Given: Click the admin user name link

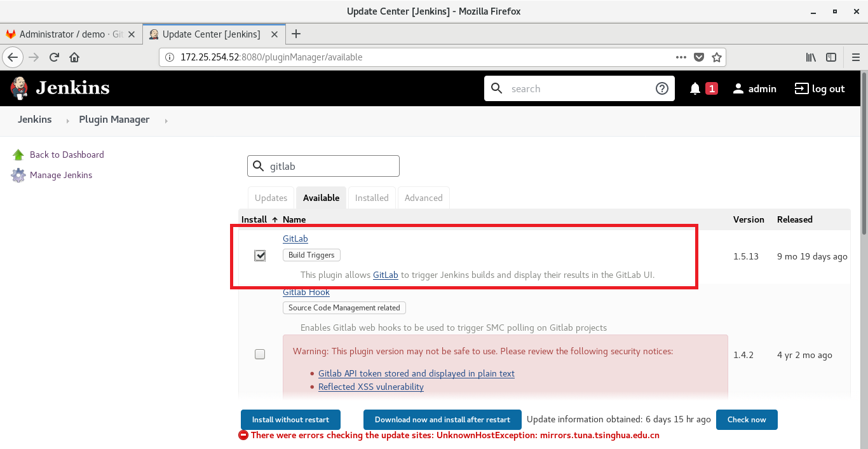Looking at the screenshot, I should click(763, 89).
